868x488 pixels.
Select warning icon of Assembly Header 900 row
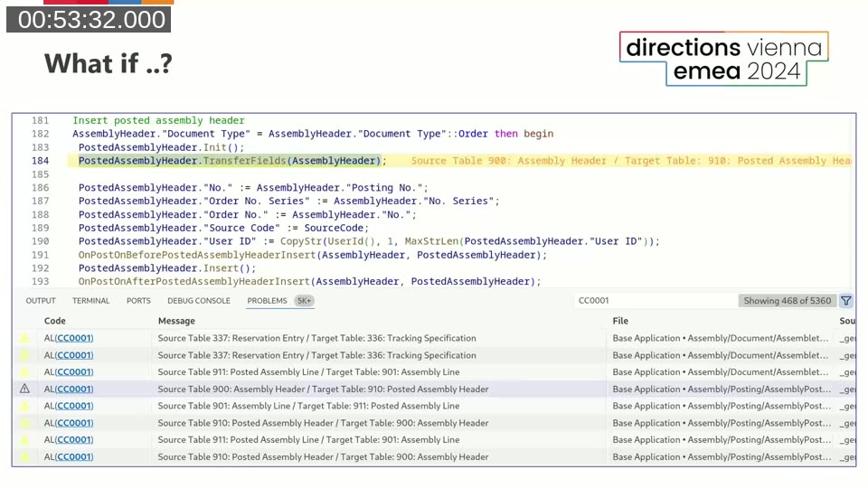click(x=24, y=389)
